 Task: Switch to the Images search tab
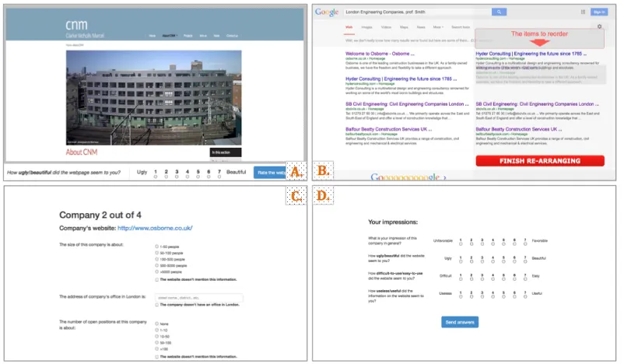pyautogui.click(x=366, y=27)
